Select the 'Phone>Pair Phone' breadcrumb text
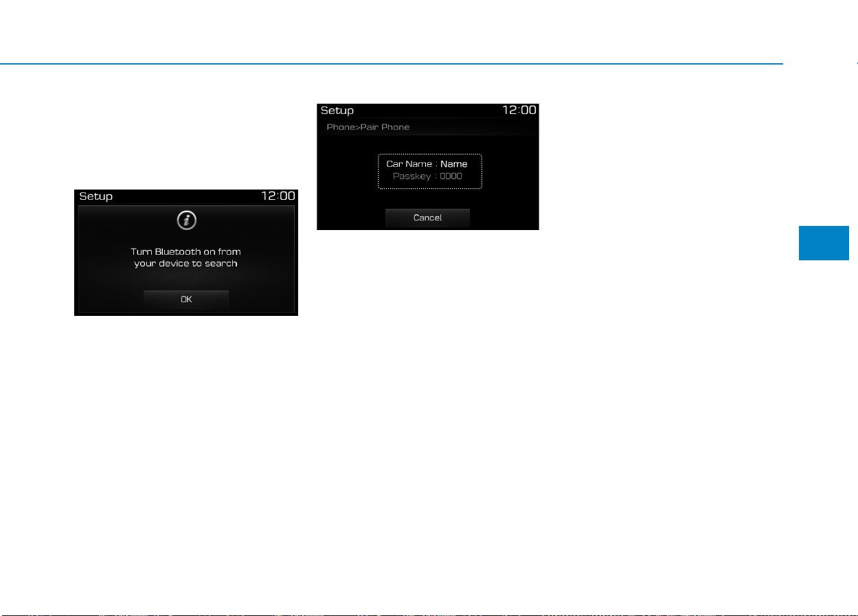 click(x=368, y=128)
